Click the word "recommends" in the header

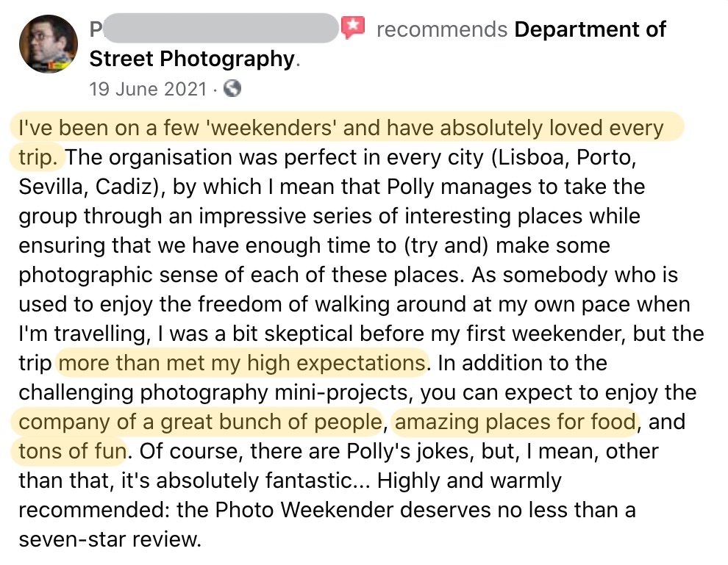[x=441, y=29]
